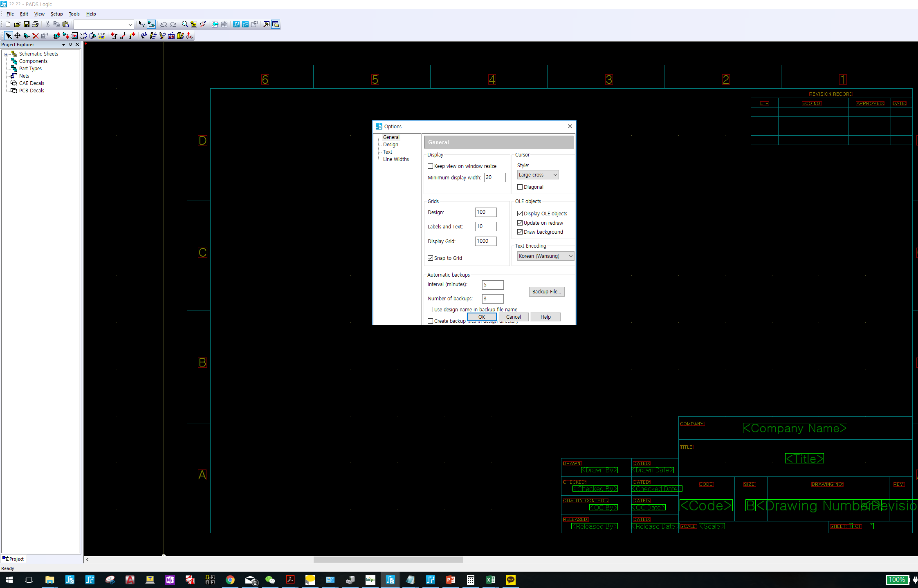Click the Save file toolbar icon

(x=26, y=25)
